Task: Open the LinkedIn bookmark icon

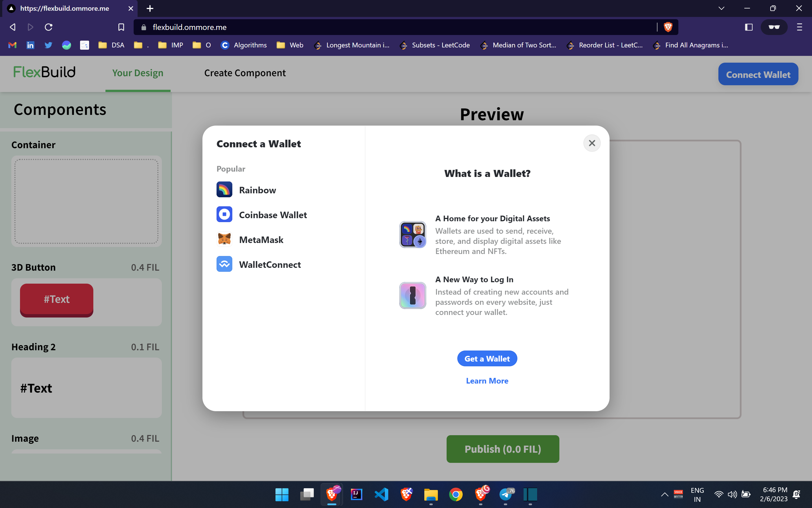Action: [30, 45]
